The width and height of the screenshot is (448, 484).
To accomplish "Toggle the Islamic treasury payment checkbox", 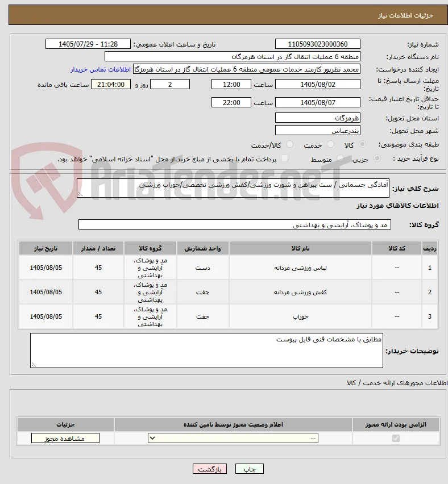I will click(285, 158).
